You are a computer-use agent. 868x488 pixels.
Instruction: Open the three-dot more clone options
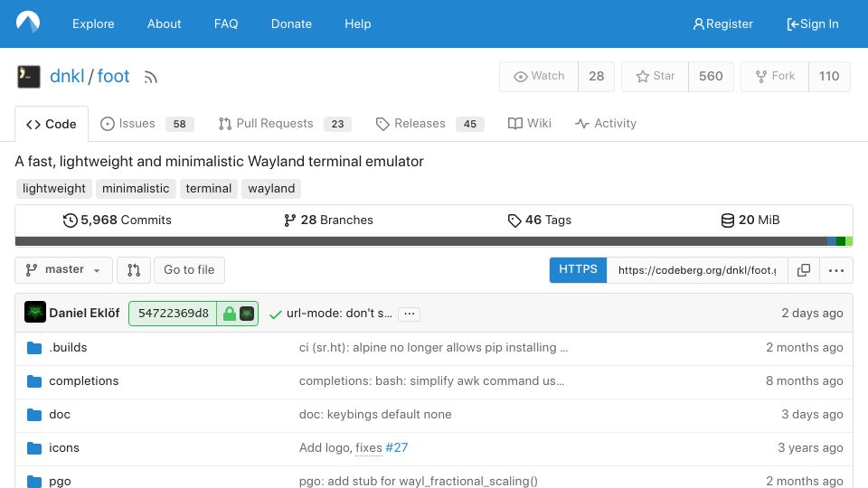click(x=835, y=270)
